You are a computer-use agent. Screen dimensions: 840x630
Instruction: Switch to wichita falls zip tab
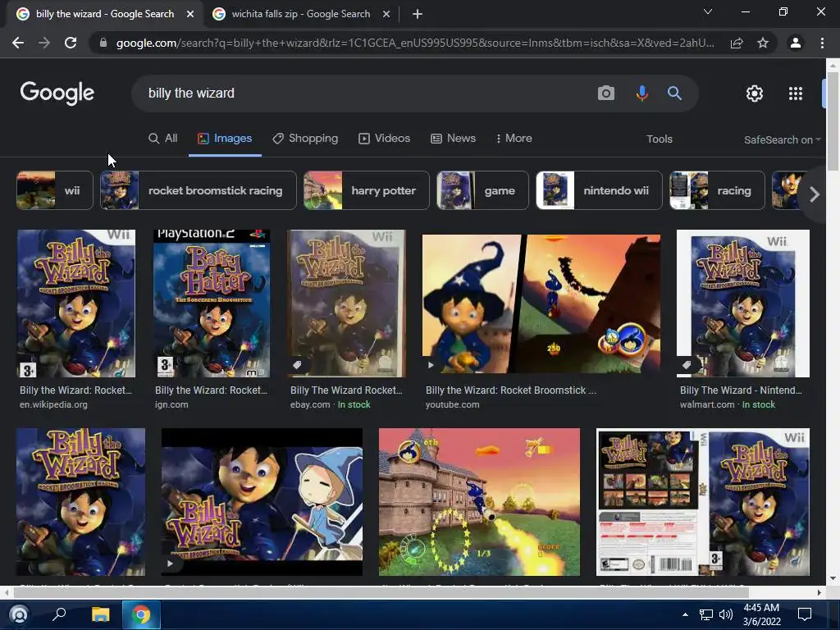point(300,14)
